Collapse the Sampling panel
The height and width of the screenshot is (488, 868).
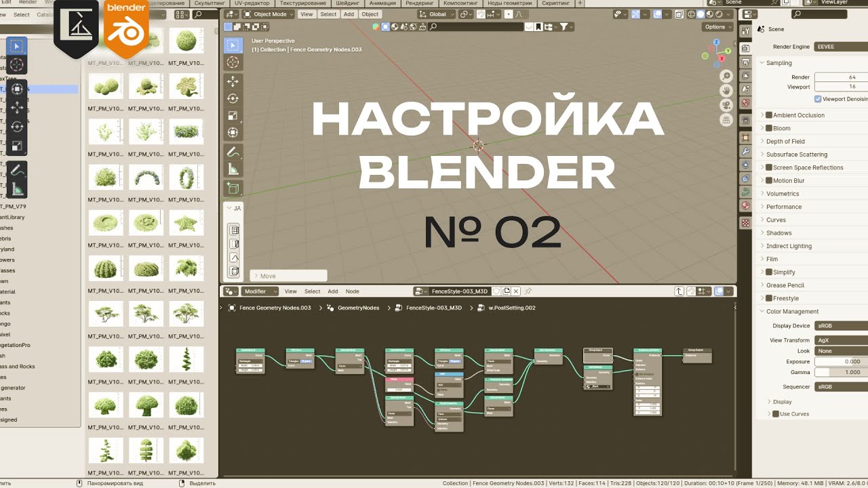pyautogui.click(x=779, y=63)
